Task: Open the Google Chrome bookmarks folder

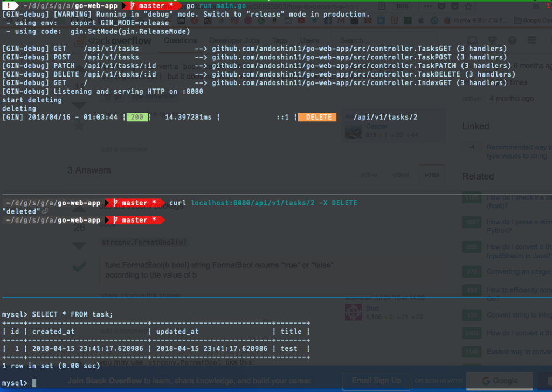Action: point(533,20)
